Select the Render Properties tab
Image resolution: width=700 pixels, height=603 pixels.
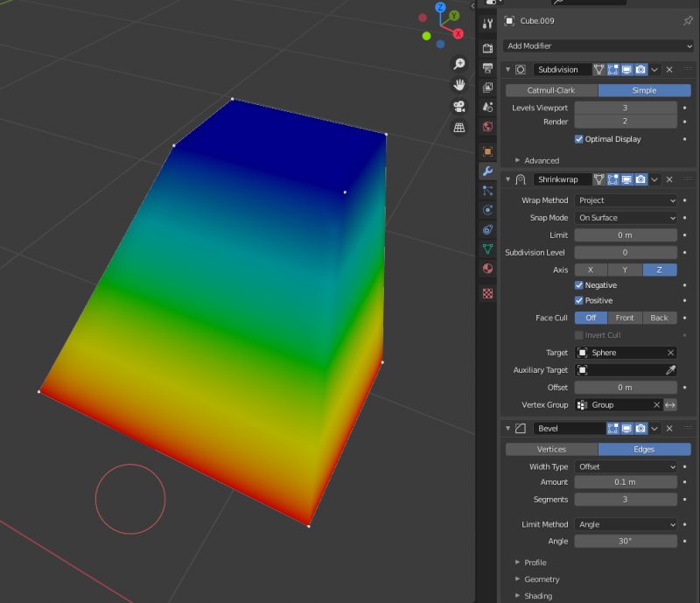487,46
